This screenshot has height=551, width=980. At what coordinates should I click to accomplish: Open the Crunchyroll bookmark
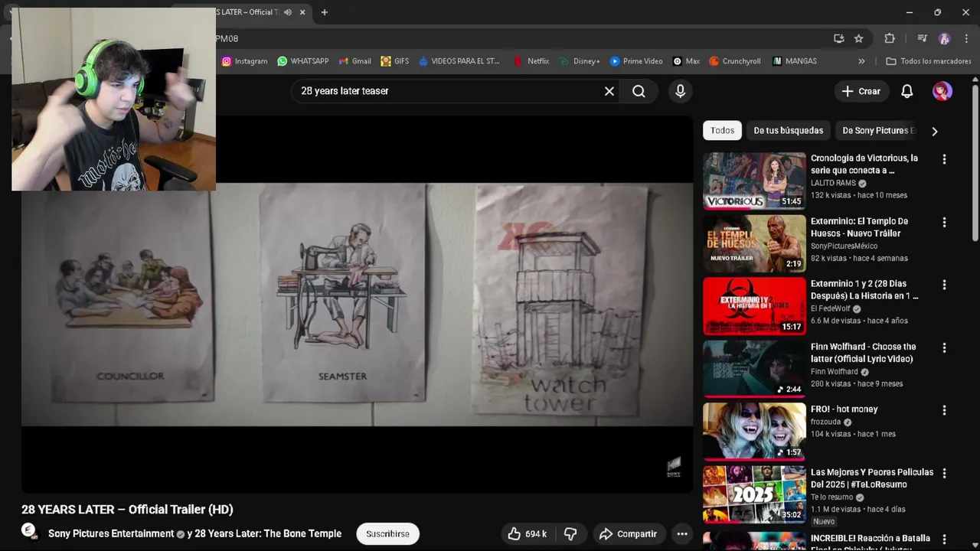coord(735,61)
